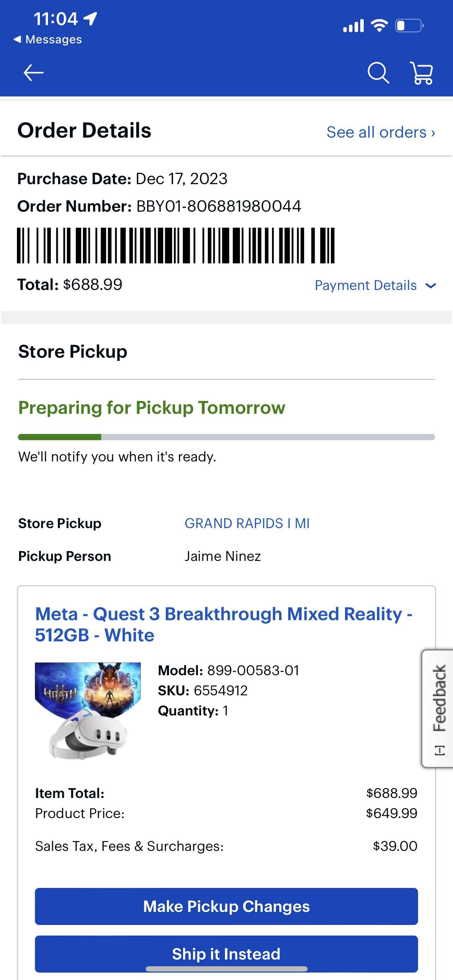Open the shopping cart icon
The width and height of the screenshot is (453, 980).
(x=422, y=73)
